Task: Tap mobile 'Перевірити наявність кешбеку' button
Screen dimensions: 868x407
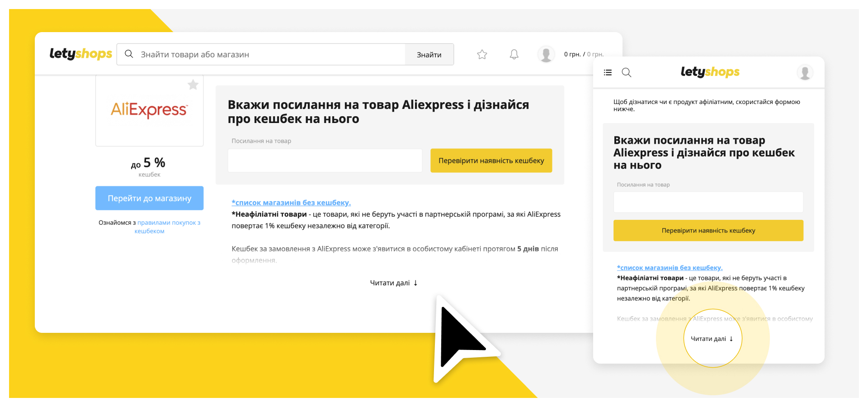Action: (708, 231)
